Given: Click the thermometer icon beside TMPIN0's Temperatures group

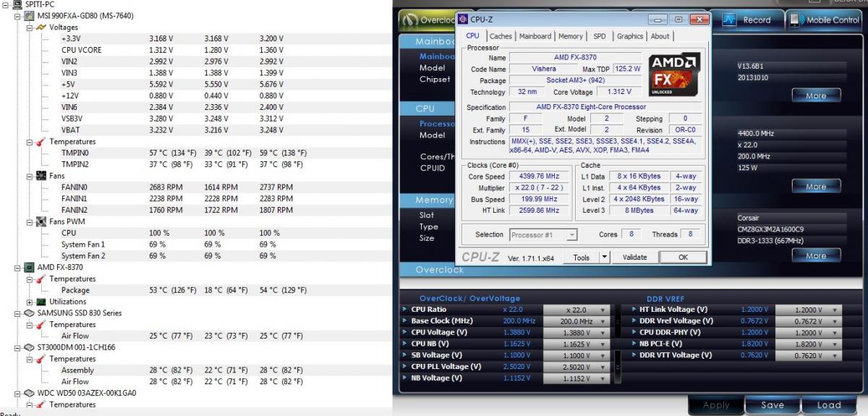Looking at the screenshot, I should click(x=41, y=141).
